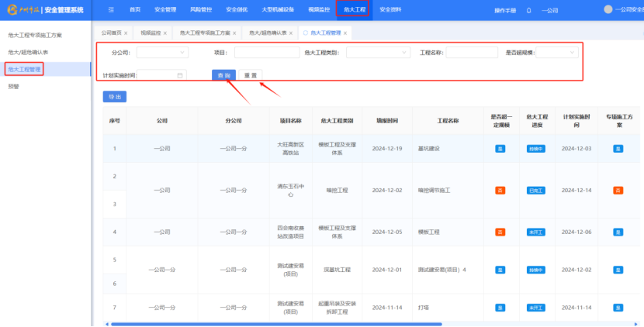Screen dimensions: 644x327
Task: Click the notification bell icon
Action: point(529,10)
